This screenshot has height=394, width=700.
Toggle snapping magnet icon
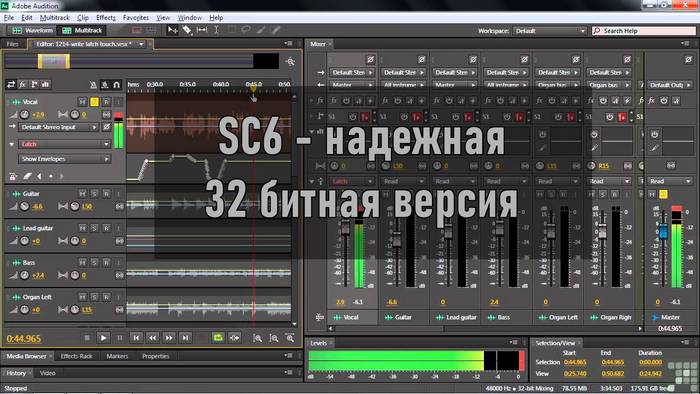117,84
